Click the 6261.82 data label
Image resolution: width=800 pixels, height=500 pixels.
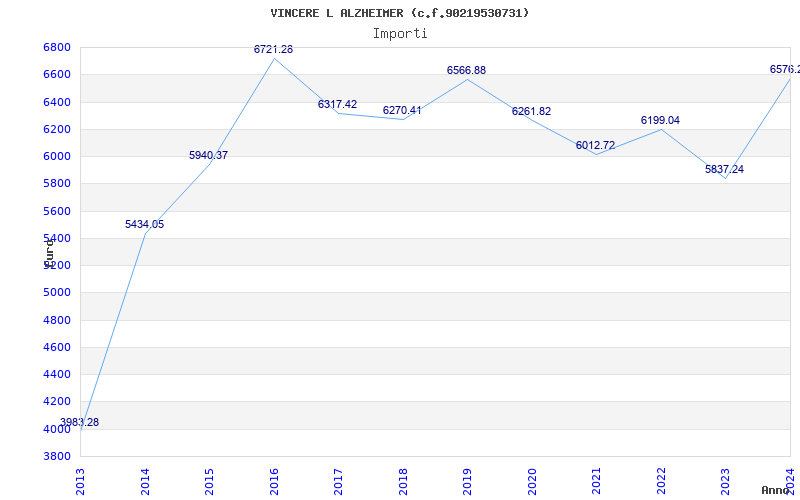tap(532, 112)
